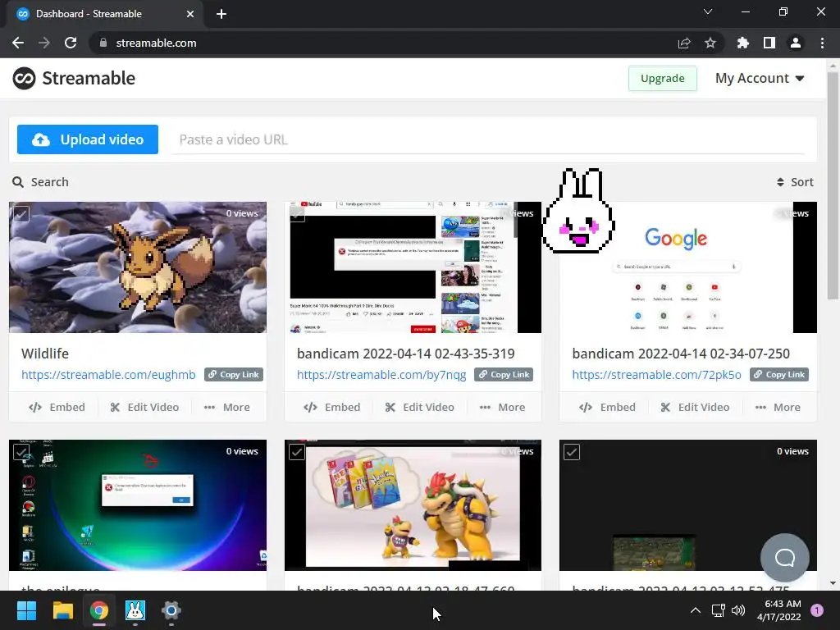Expand the My Account dropdown
The width and height of the screenshot is (840, 630).
coord(760,78)
